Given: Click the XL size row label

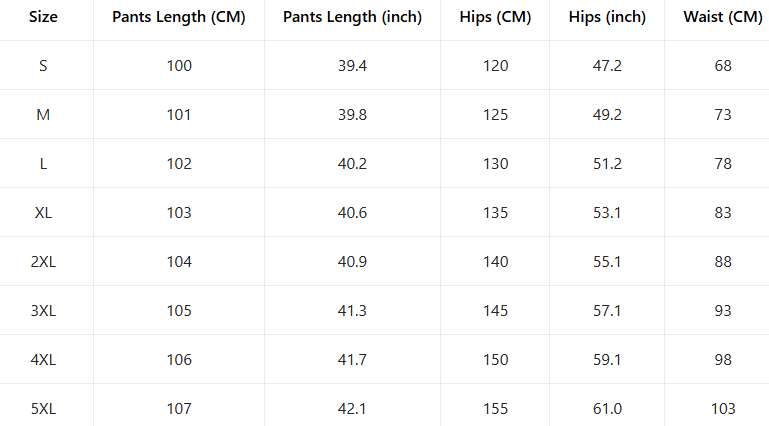Looking at the screenshot, I should pos(43,213).
